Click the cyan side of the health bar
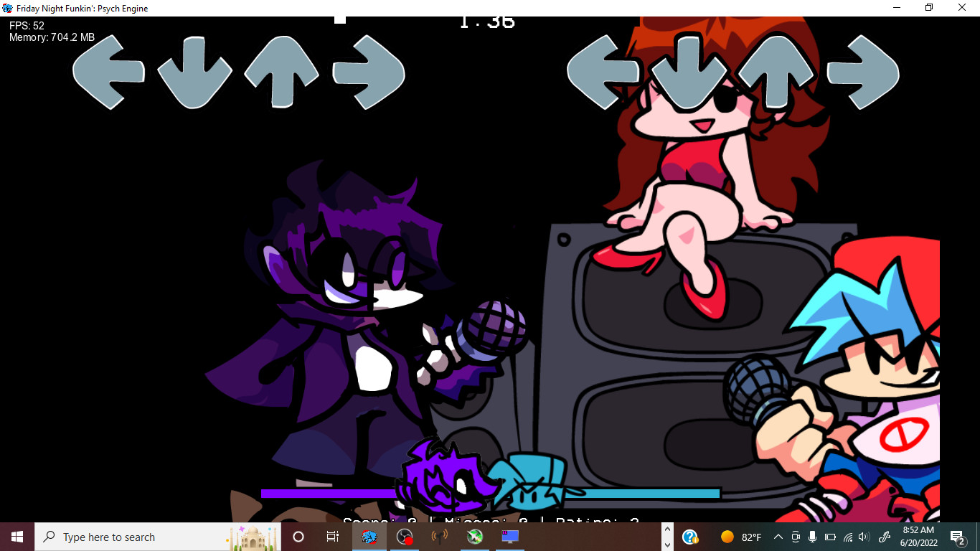 tap(651, 494)
